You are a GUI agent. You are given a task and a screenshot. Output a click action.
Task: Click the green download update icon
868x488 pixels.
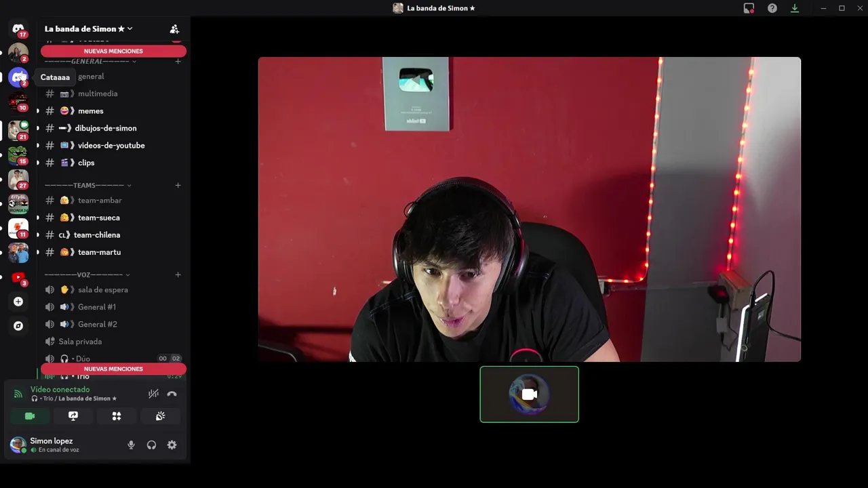[x=795, y=8]
